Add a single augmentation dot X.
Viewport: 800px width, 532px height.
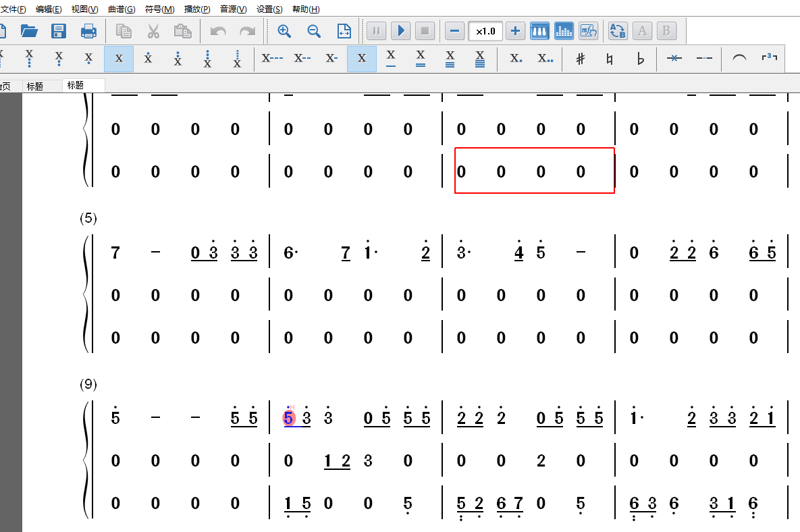pos(516,59)
